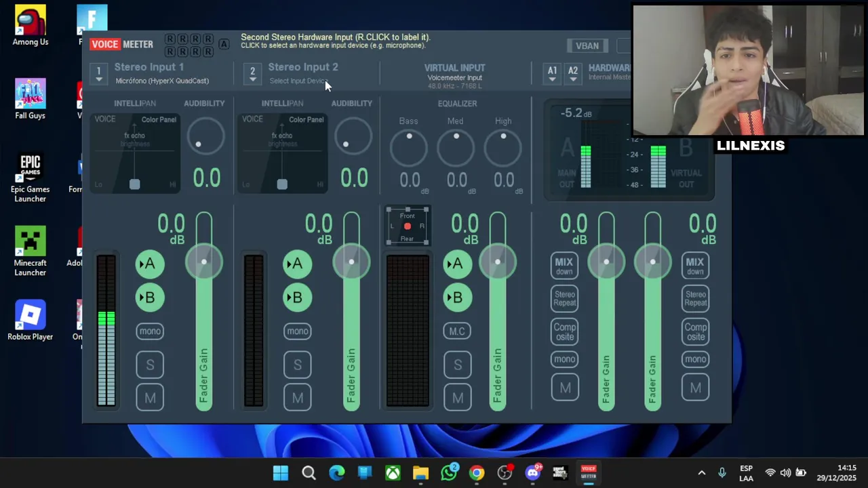This screenshot has width=868, height=488.
Task: Show hidden icons with the tray chevron
Action: click(702, 472)
